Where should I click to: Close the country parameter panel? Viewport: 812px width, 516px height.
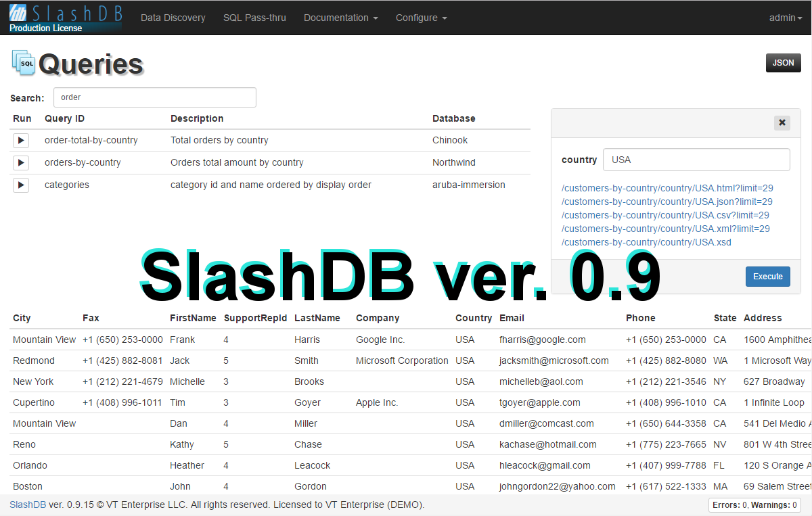(x=782, y=122)
